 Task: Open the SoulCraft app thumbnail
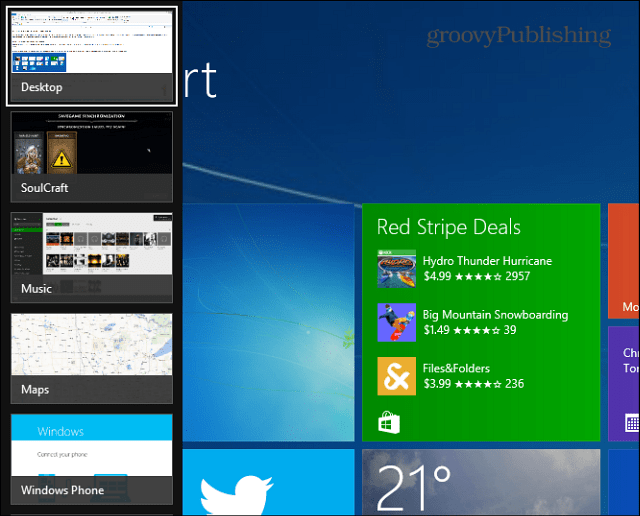tap(91, 157)
